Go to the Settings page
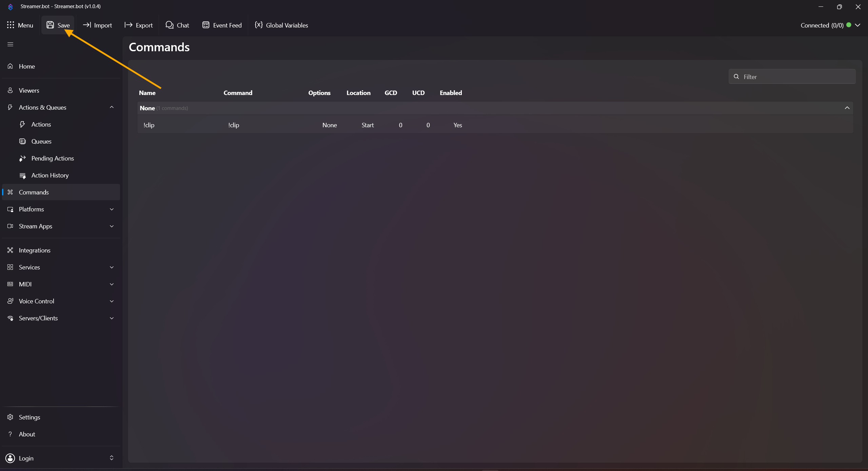 (29, 417)
